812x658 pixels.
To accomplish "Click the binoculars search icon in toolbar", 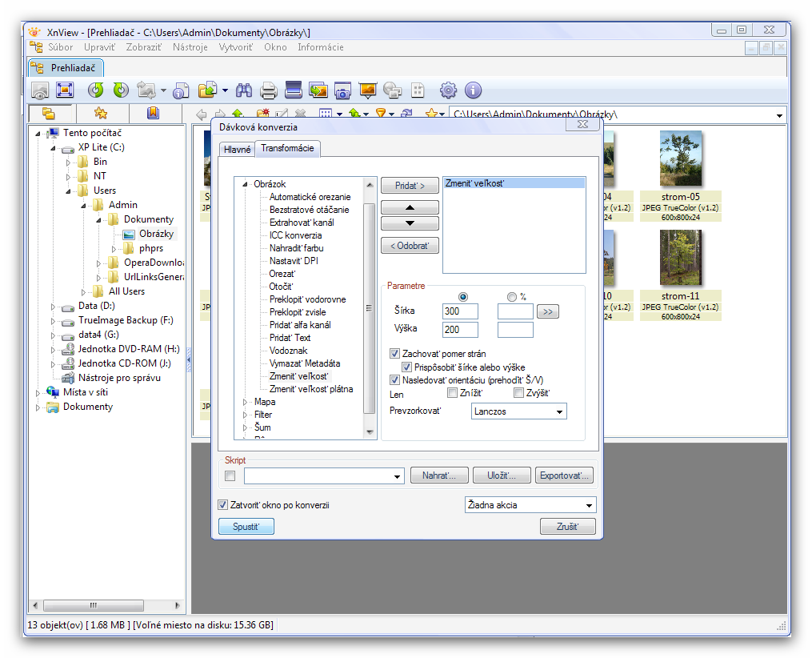I will tap(244, 90).
